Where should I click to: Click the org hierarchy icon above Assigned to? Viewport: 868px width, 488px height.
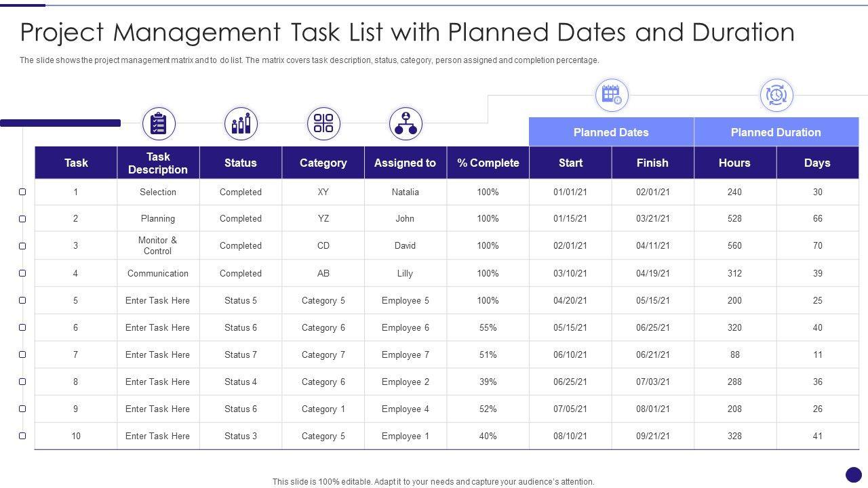tap(406, 123)
